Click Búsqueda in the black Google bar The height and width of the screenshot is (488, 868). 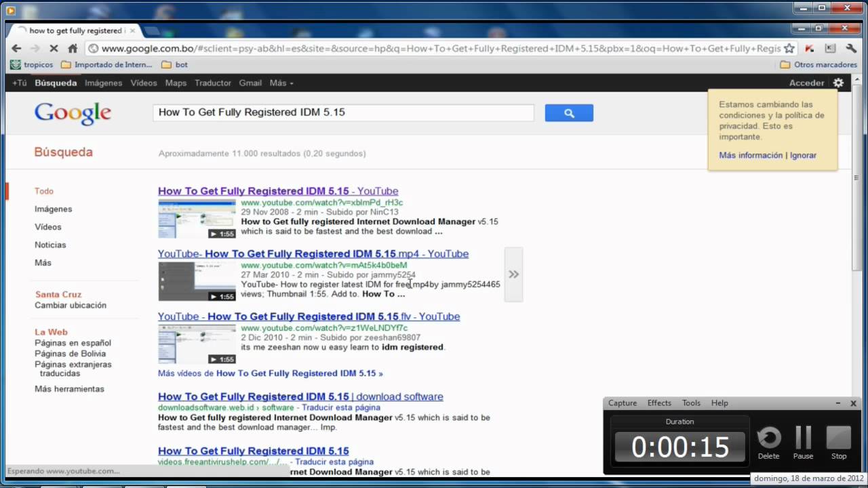[56, 83]
